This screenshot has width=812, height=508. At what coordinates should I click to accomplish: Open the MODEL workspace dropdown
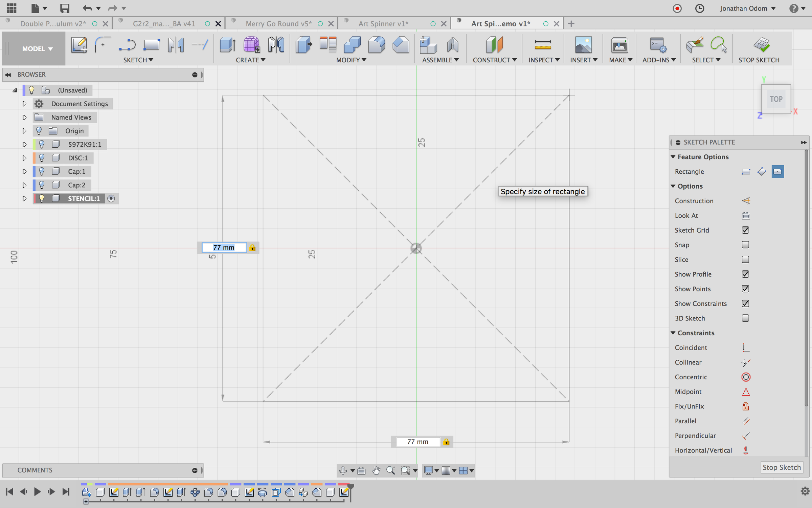tap(37, 49)
